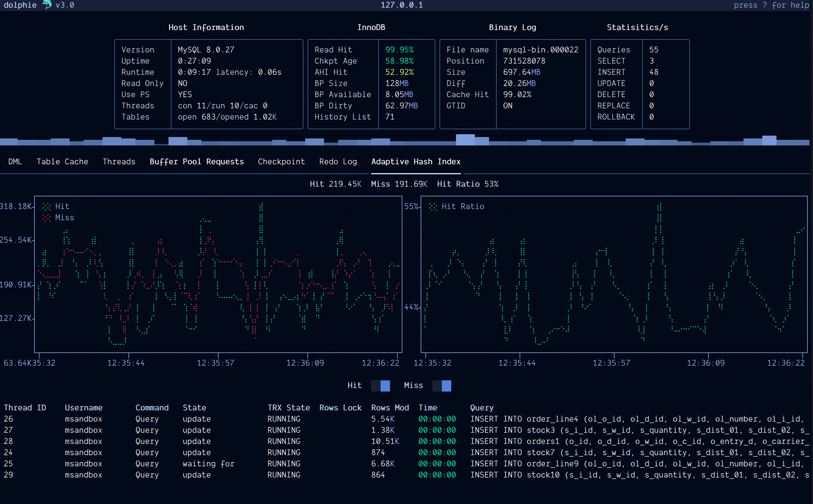Screen dimensions: 813x504
Task: Click the queries sparkline bar chart
Action: (406, 141)
